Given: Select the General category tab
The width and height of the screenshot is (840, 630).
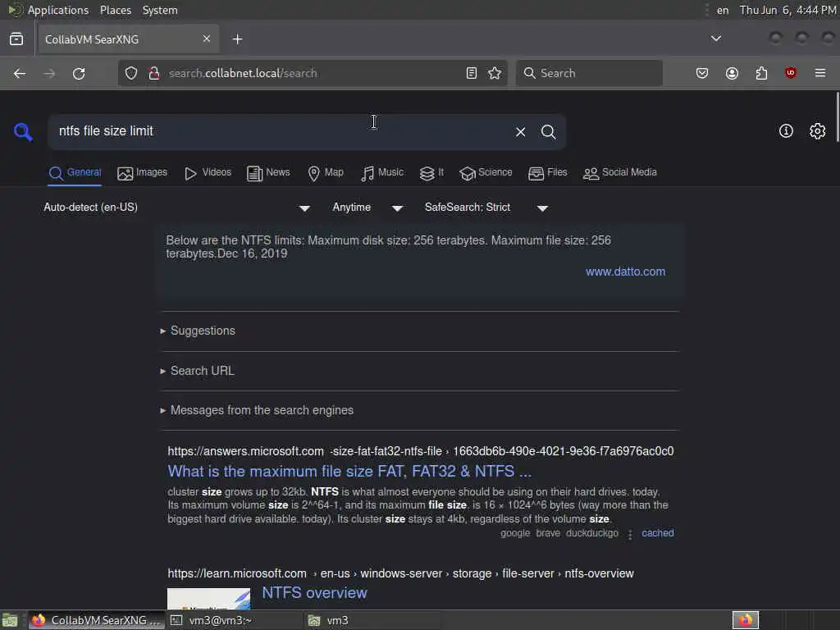Looking at the screenshot, I should (75, 172).
